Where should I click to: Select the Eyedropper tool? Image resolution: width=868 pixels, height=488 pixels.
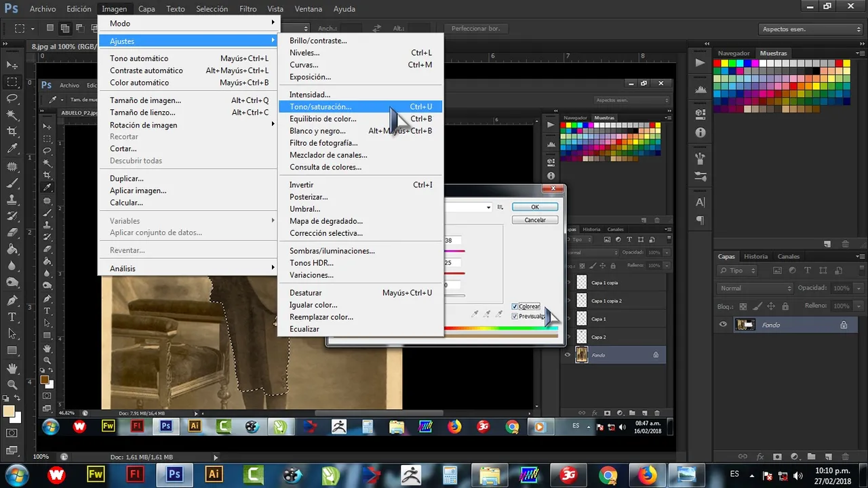pyautogui.click(x=12, y=148)
